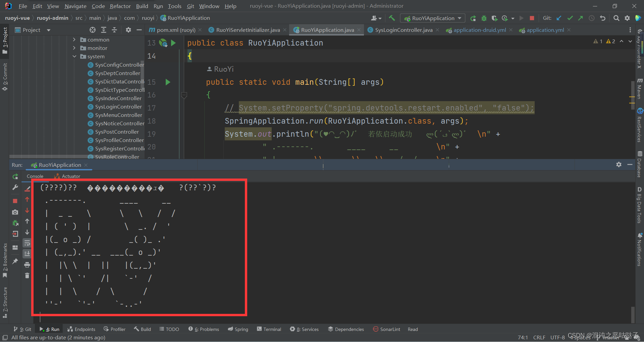Open Maven side panel
Viewport: 644px width, 342px height.
(639, 89)
